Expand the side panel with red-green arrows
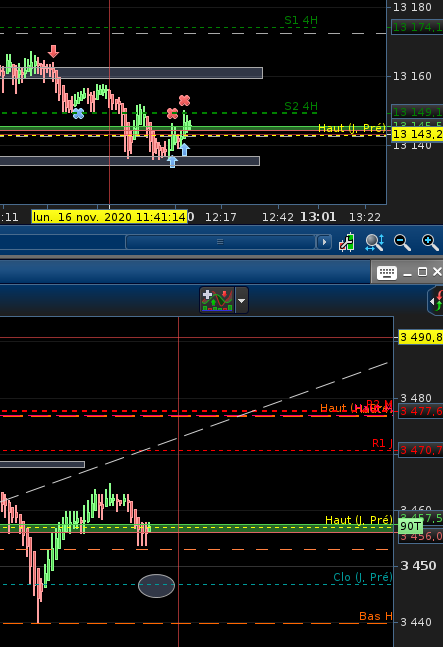The image size is (443, 647). coord(436,300)
